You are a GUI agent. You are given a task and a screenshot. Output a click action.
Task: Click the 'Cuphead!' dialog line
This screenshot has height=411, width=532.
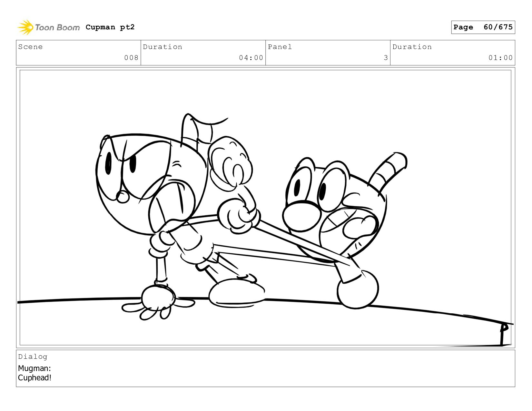click(x=35, y=377)
